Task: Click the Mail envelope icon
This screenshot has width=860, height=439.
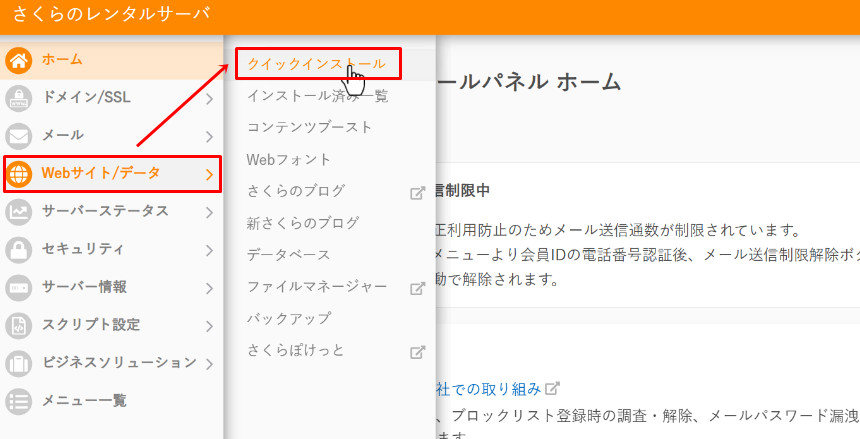Action: 19,135
